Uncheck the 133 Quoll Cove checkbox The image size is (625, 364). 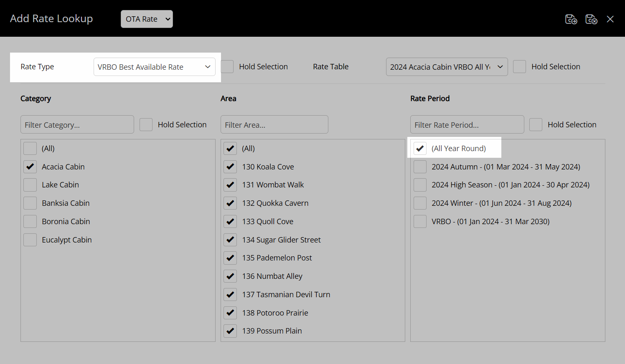click(x=230, y=222)
